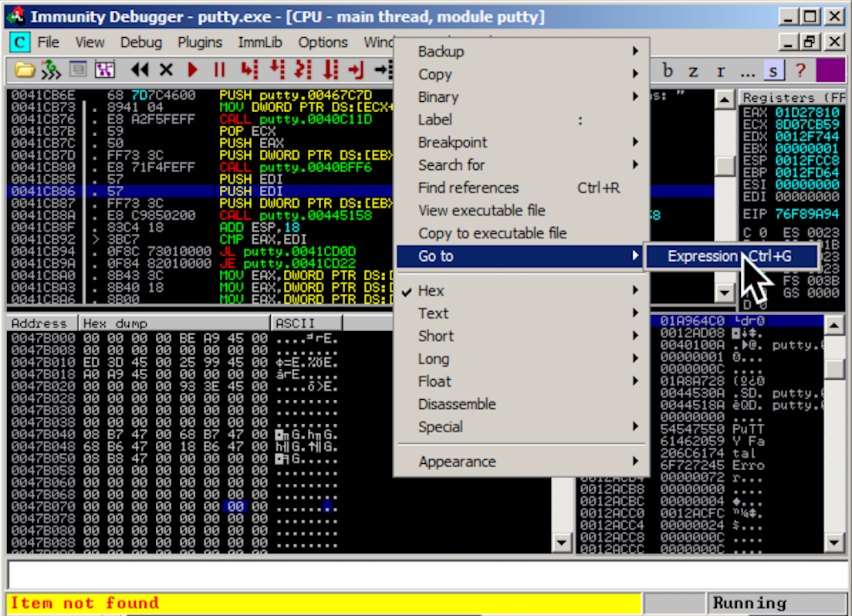Restart the program with the rewind icon

tap(140, 71)
